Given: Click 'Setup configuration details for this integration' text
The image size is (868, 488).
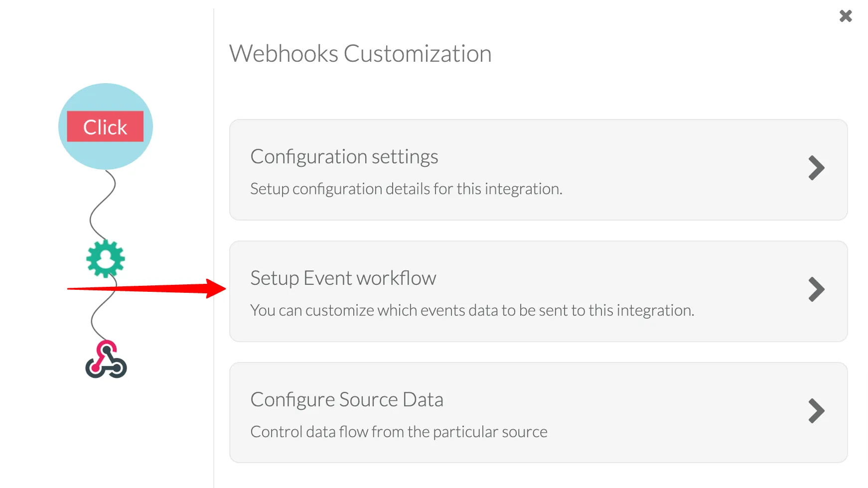Looking at the screenshot, I should (406, 189).
